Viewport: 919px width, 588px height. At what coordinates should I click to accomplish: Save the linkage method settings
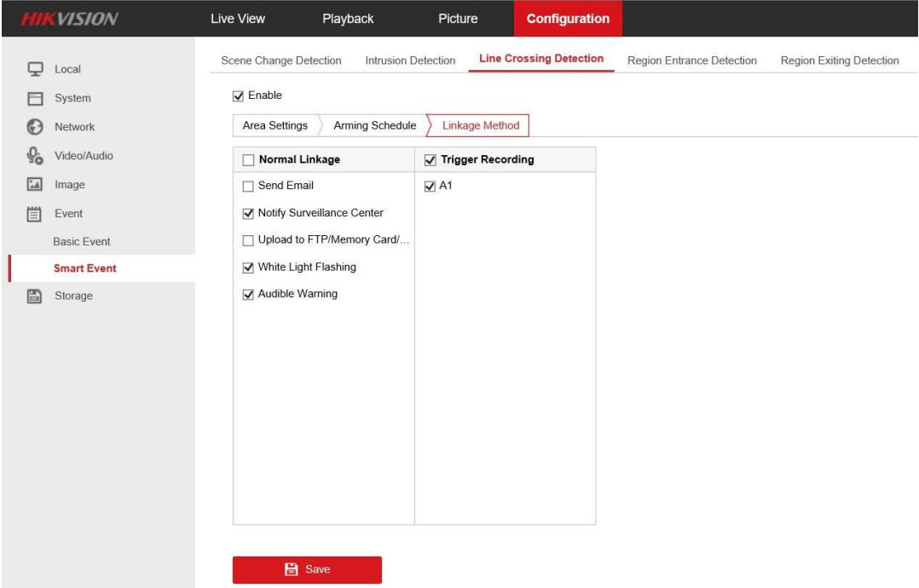(x=307, y=569)
